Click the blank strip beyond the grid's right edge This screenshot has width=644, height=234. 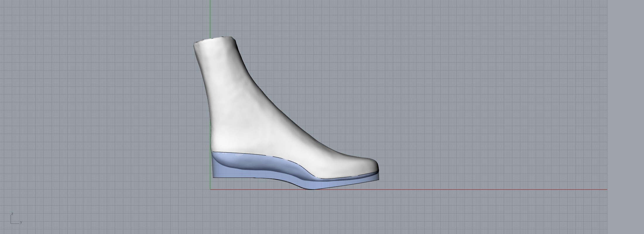[626, 117]
